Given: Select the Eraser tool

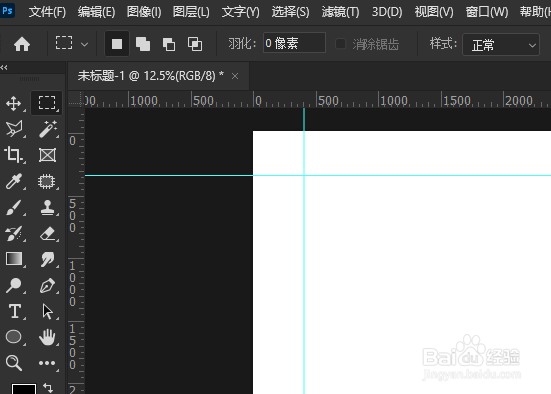Looking at the screenshot, I should click(47, 233).
